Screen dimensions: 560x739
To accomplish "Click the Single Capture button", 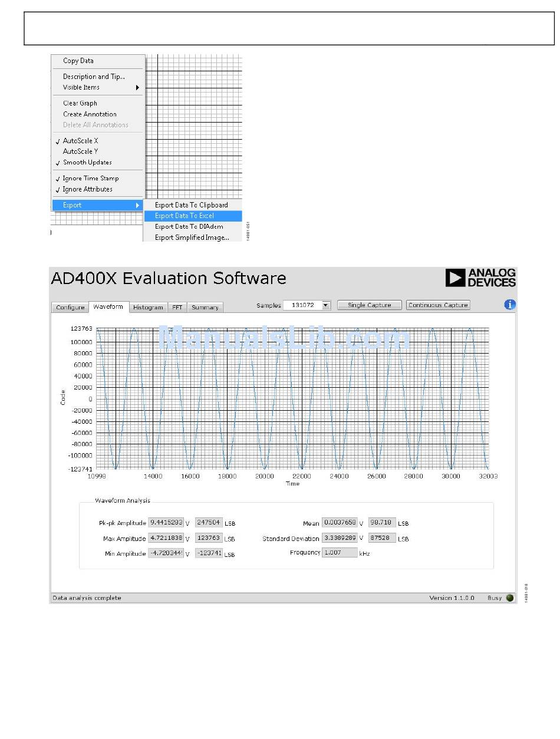I will 370,305.
